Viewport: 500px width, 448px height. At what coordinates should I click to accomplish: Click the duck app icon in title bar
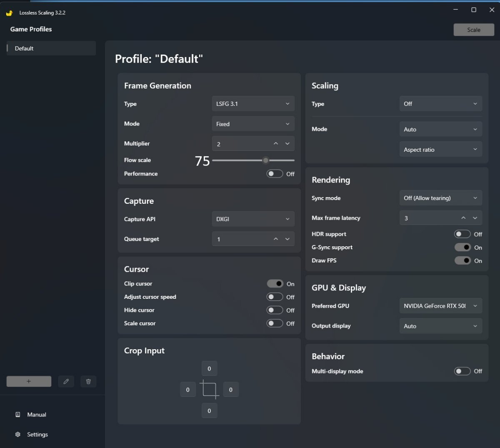(9, 13)
